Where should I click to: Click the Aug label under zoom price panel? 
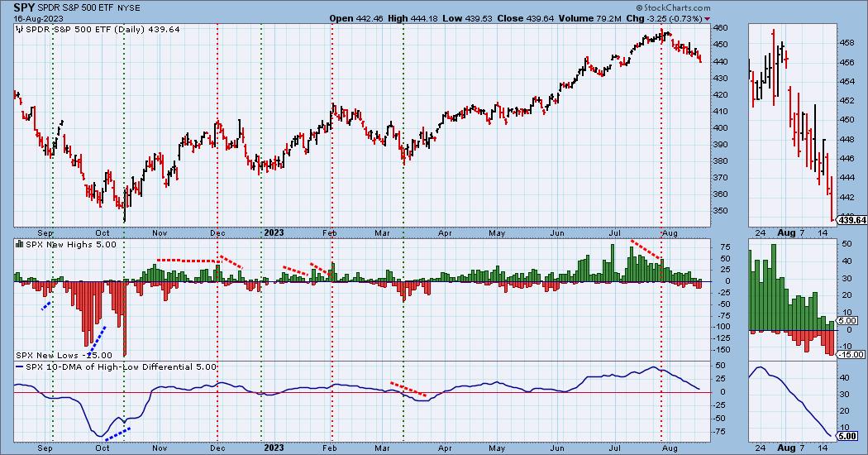point(786,232)
